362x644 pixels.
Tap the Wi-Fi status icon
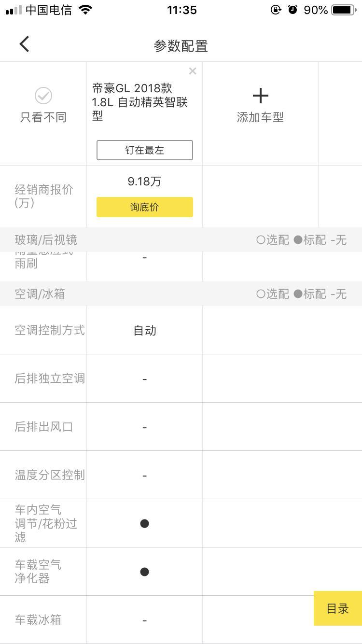point(85,10)
